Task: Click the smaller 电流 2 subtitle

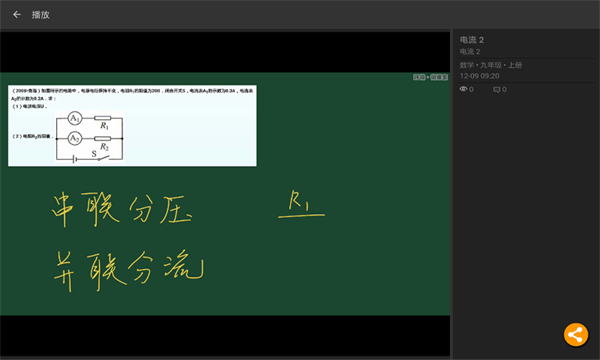Action: (x=470, y=52)
